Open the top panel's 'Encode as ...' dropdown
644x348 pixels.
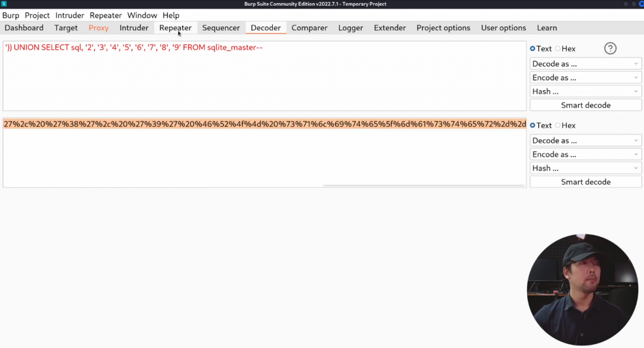point(586,77)
